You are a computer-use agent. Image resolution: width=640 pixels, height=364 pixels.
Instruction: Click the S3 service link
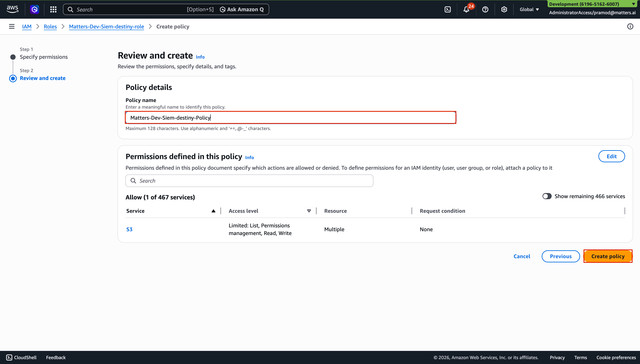point(129,229)
